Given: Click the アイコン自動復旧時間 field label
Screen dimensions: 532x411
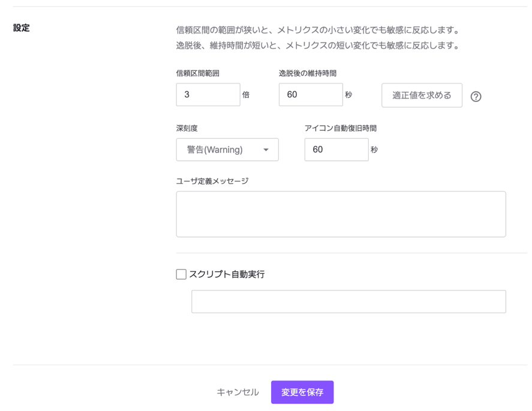Looking at the screenshot, I should [340, 128].
